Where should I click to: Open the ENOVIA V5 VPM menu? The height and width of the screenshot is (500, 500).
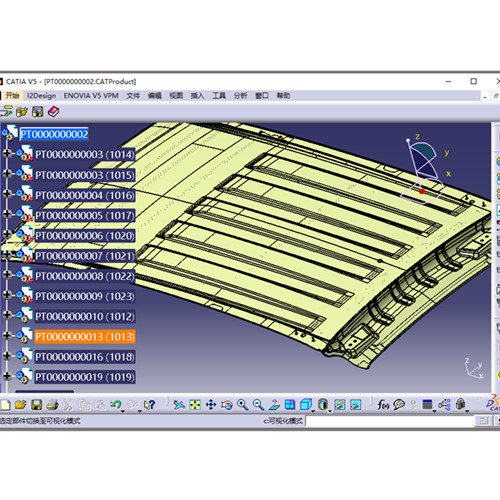[91, 96]
